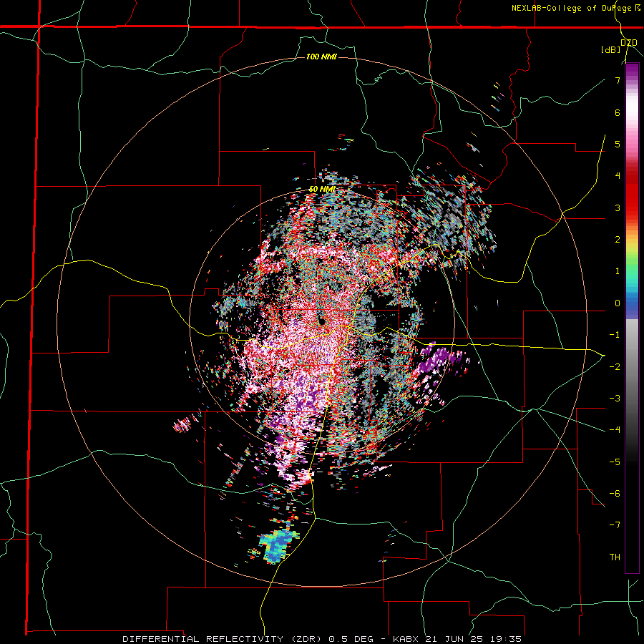Click the -7 value on color scale

pos(615,525)
